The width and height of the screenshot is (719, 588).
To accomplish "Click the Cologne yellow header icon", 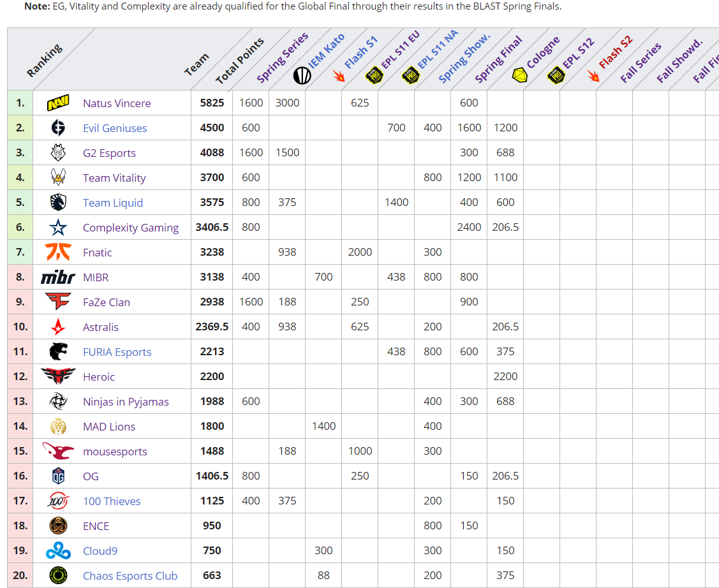I will (x=519, y=75).
